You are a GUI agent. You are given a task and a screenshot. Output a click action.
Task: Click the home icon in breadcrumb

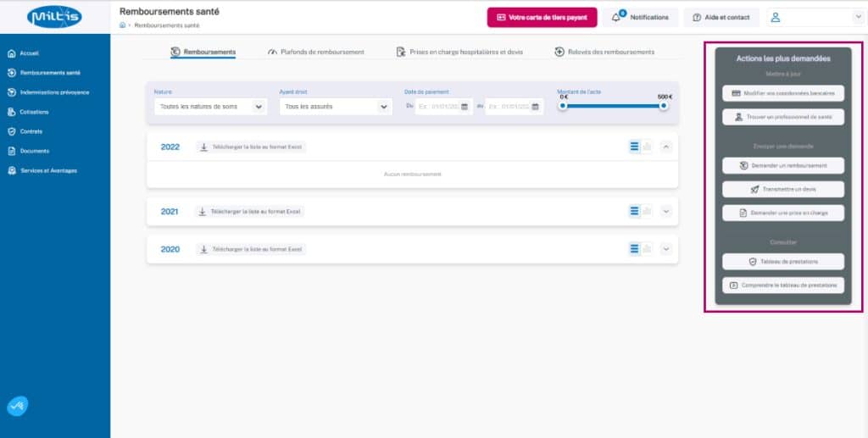tap(123, 25)
